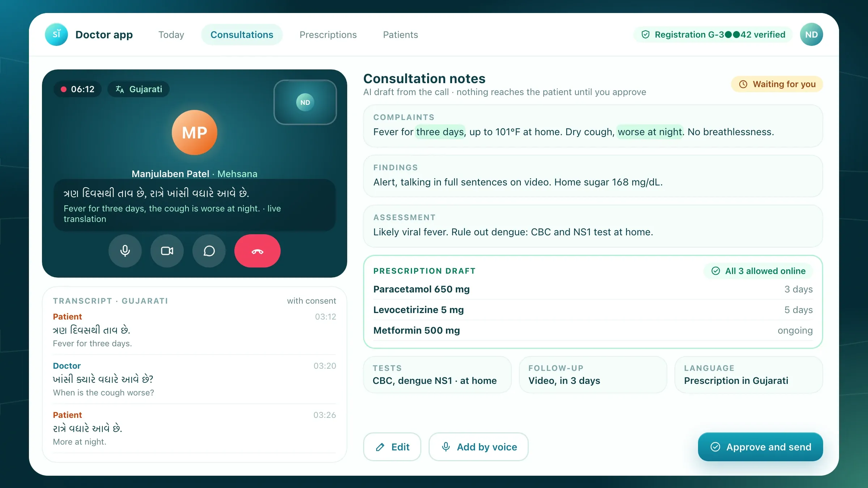End the call with red hang-up button
868x488 pixels.
click(258, 251)
